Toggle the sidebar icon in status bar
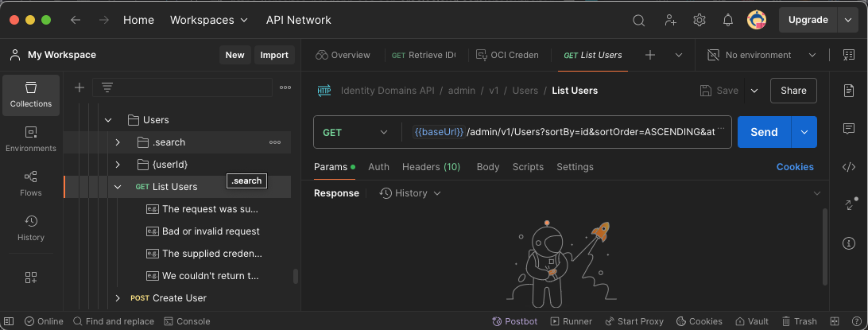 [9, 321]
